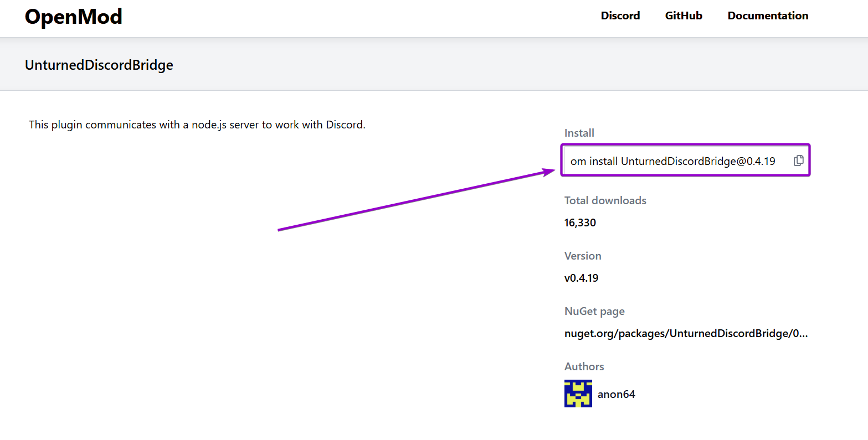
Task: Click the NuGet page label
Action: [x=594, y=311]
